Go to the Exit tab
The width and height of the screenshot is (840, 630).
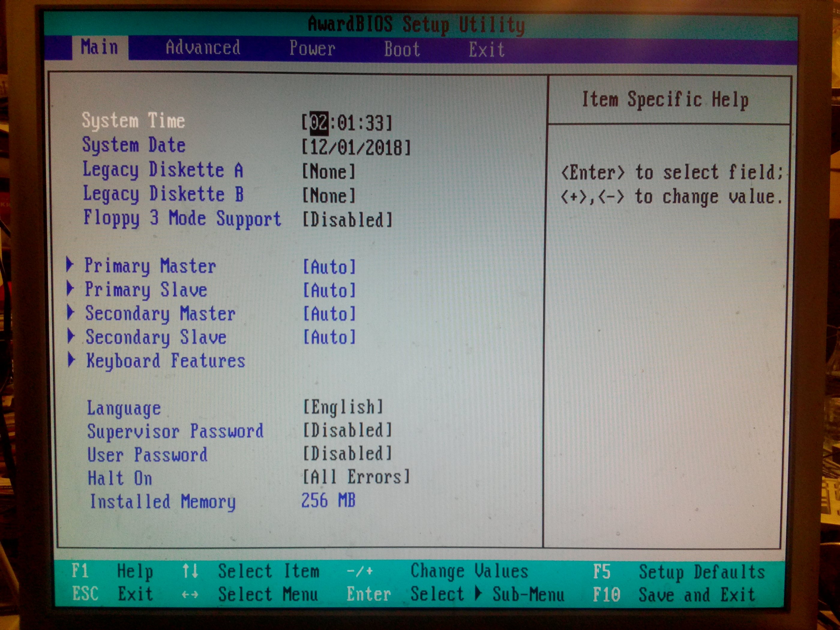[x=487, y=50]
